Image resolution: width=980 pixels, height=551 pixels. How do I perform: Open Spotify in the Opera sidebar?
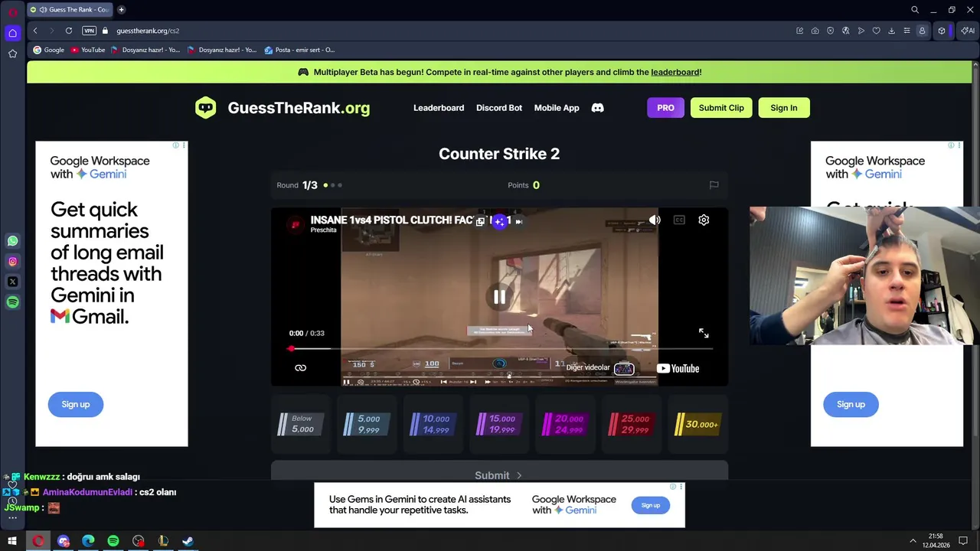point(12,302)
